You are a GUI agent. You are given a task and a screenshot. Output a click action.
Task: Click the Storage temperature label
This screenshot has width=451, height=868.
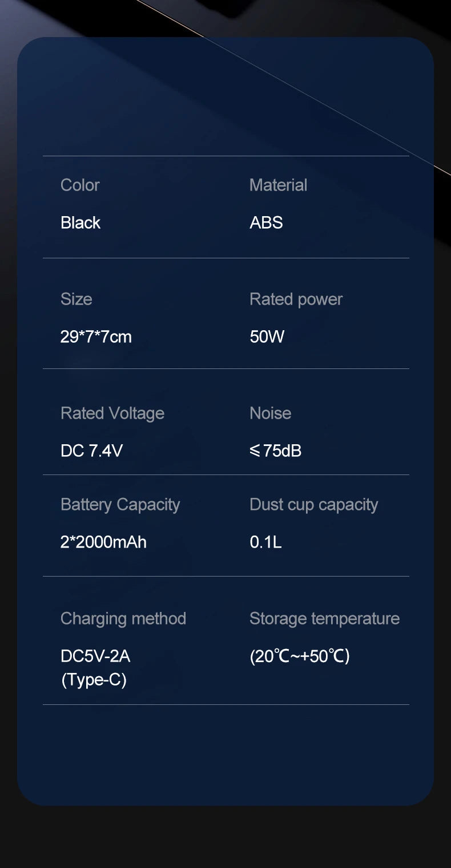click(x=324, y=619)
